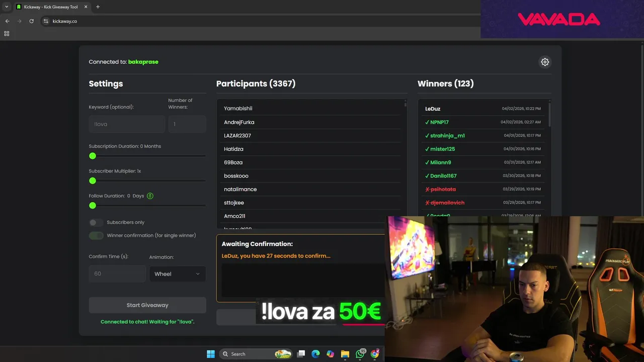
Task: Open a new browser tab
Action: [98, 7]
